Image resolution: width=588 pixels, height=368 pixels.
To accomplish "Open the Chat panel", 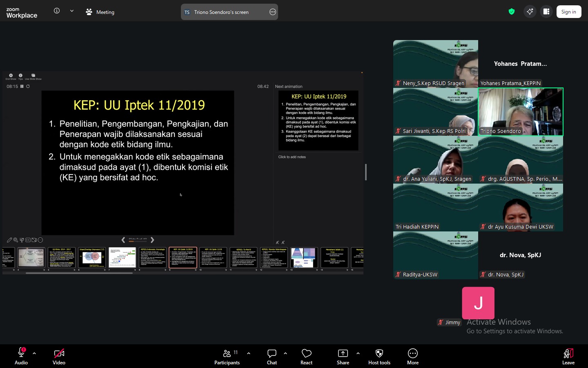I will (x=272, y=356).
